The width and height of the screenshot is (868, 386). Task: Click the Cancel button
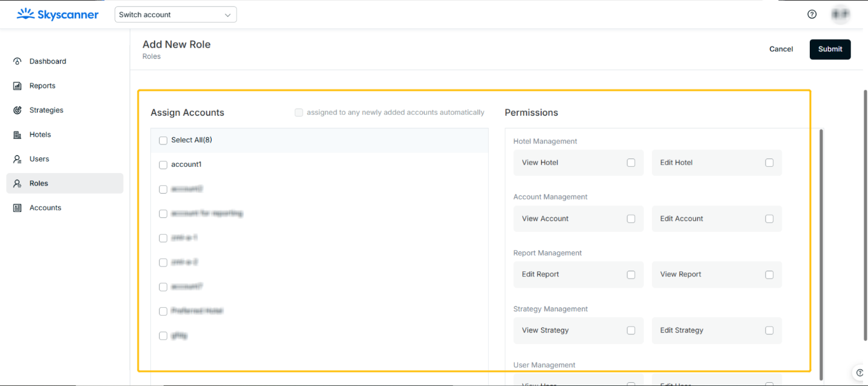click(781, 49)
